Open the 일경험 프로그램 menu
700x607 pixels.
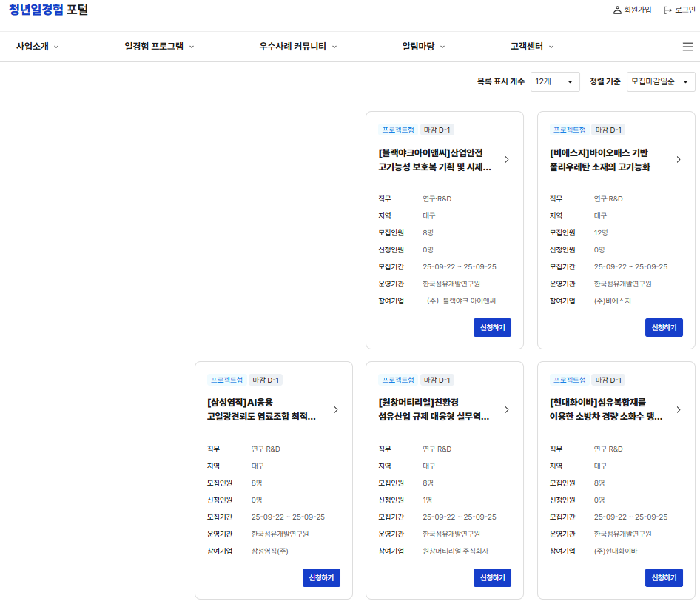click(155, 46)
